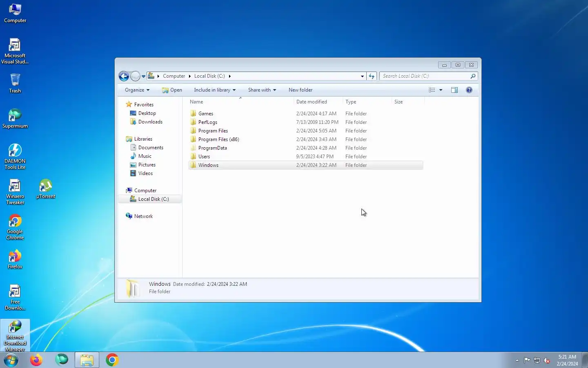The height and width of the screenshot is (368, 588).
Task: Show hidden tray icons arrow
Action: (x=517, y=360)
